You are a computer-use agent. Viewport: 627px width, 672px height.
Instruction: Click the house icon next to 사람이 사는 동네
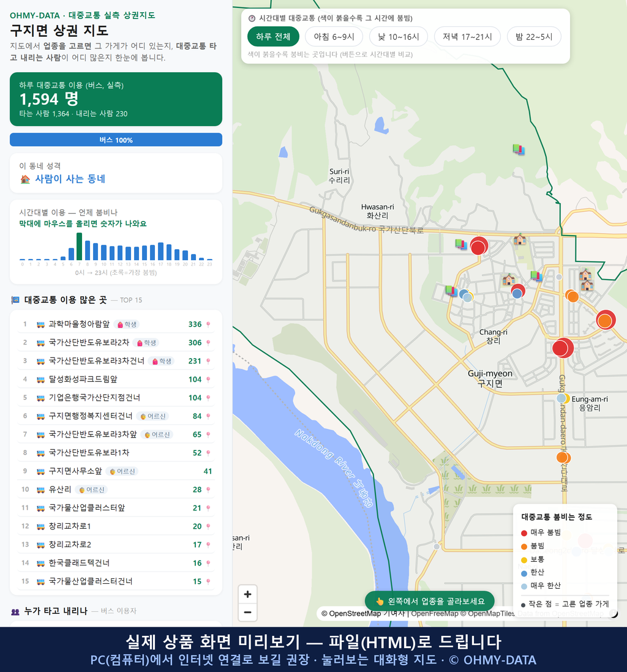[25, 179]
